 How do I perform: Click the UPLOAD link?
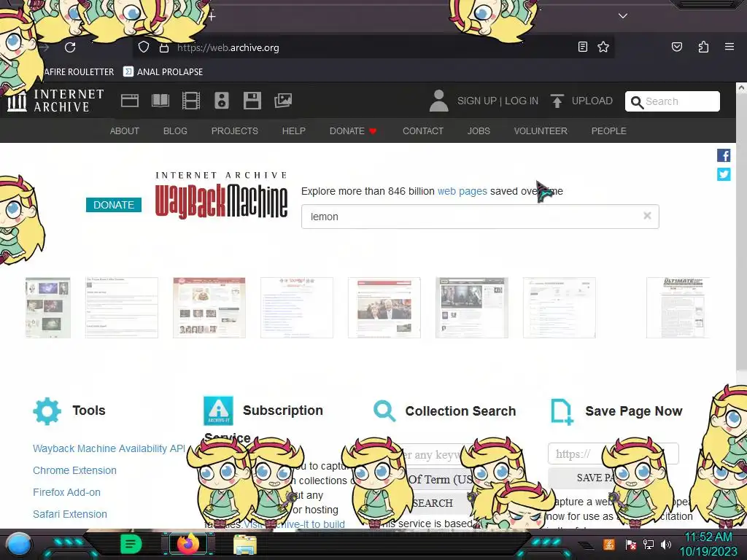pos(592,101)
